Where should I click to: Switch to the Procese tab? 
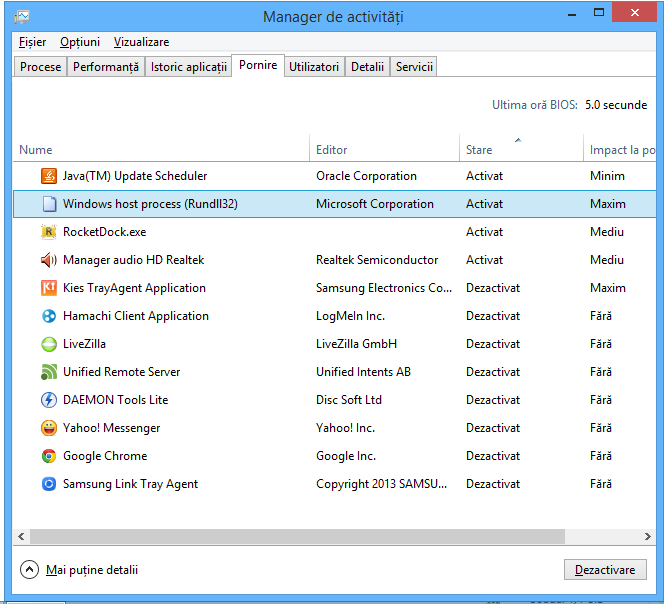point(41,67)
